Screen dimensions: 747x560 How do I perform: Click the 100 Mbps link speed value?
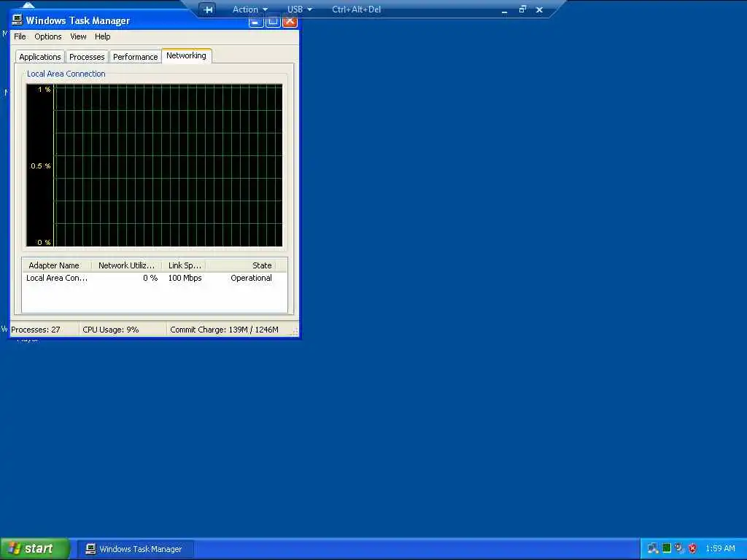[185, 278]
